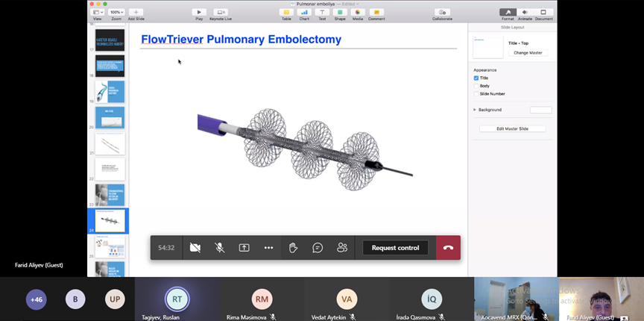Open the View menu in Keynote toolbar

pos(98,13)
